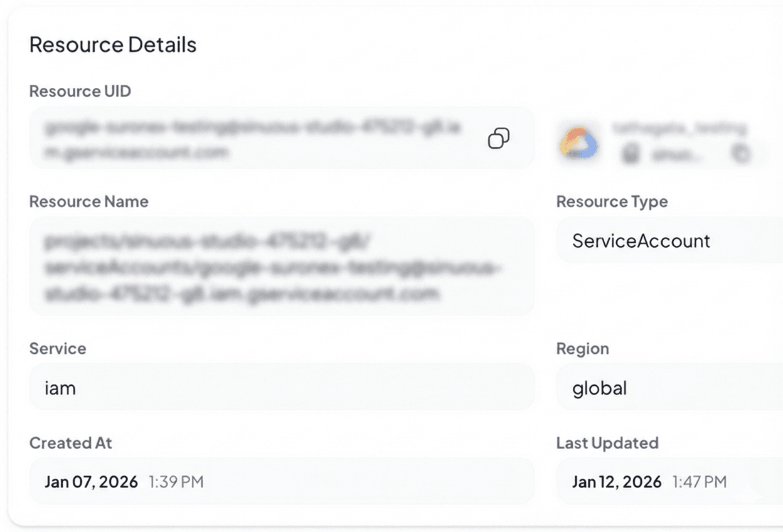Click the Service label
The height and width of the screenshot is (532, 783).
58,349
